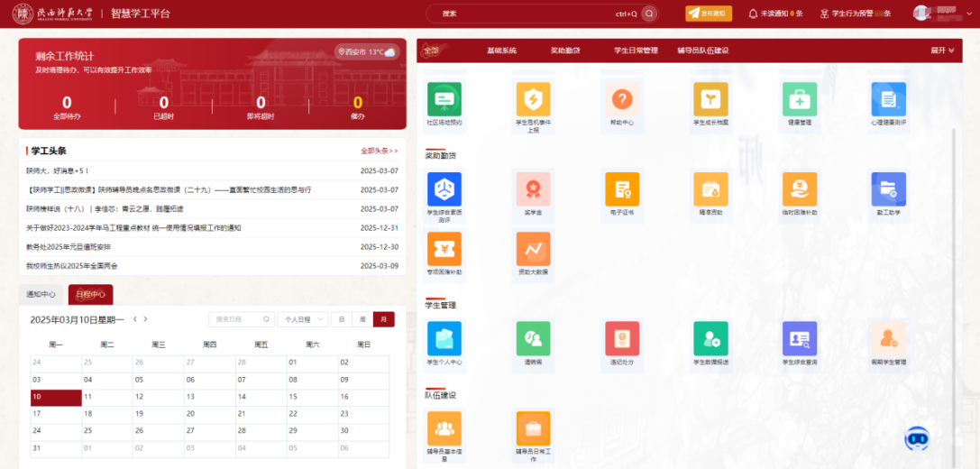Click the 发布通知 publish notice button
The height and width of the screenshot is (469, 980).
tap(709, 14)
